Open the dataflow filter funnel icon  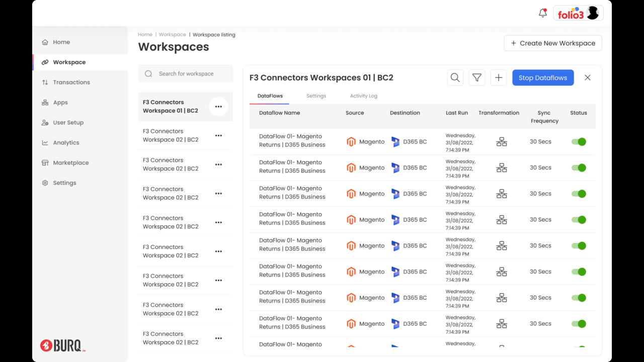(x=477, y=77)
